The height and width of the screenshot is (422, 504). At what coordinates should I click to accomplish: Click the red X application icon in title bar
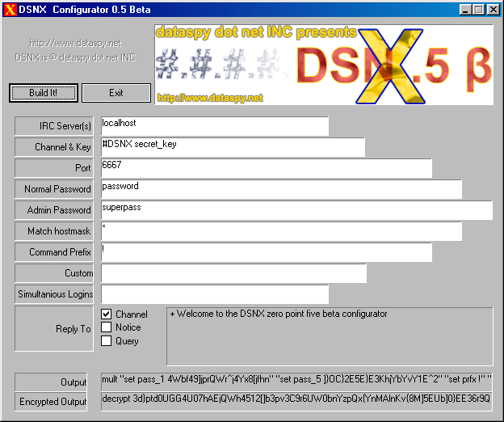(10, 9)
